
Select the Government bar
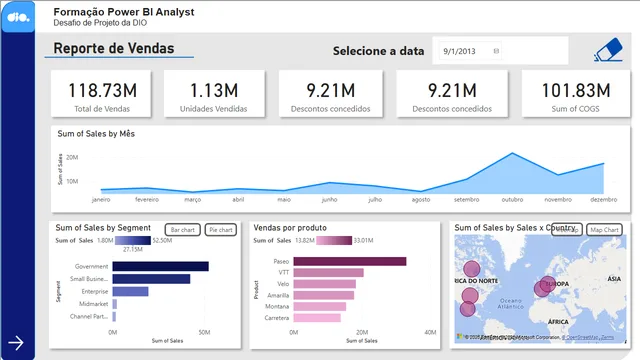[160, 267]
